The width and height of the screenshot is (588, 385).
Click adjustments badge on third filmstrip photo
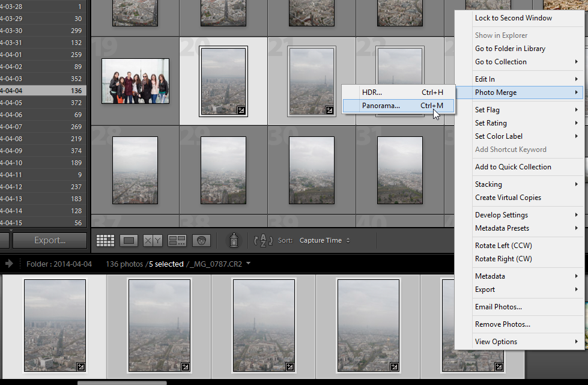click(289, 366)
